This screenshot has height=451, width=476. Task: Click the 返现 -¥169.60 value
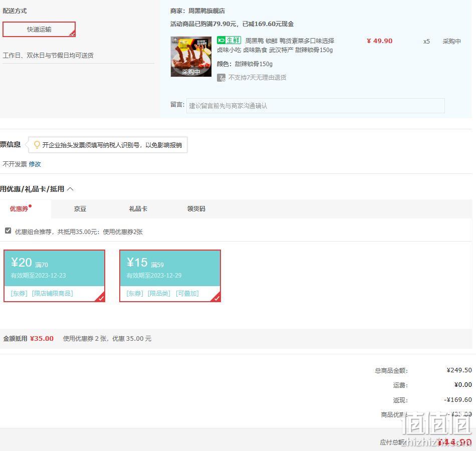(x=458, y=400)
